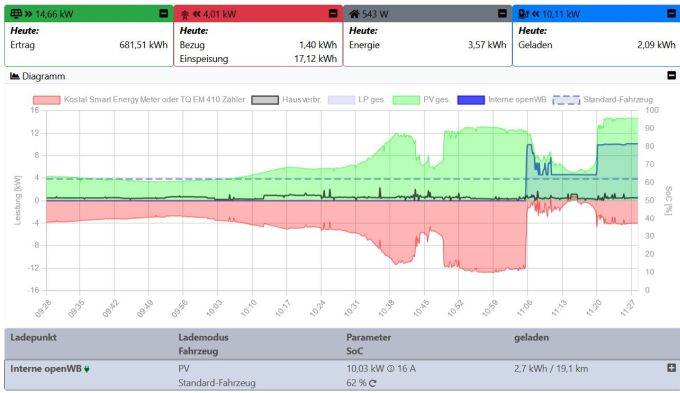Refresh the 62 % SoC value

(373, 383)
